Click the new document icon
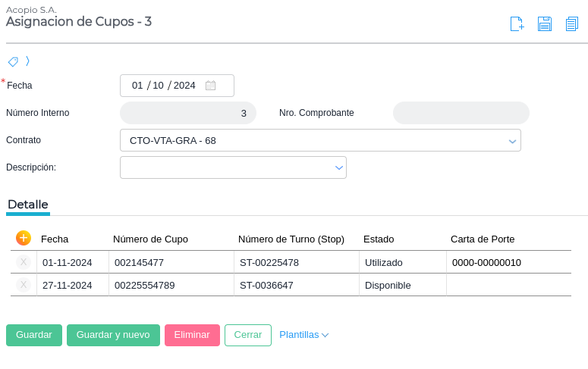This screenshot has height=369, width=588. tap(517, 23)
